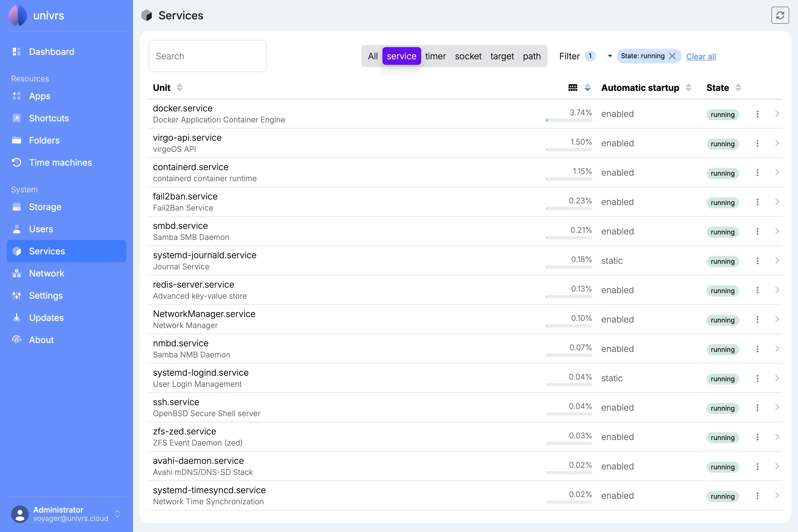The height and width of the screenshot is (532, 798).
Task: Click the 0.23% value for fail2ban.service
Action: coord(580,201)
